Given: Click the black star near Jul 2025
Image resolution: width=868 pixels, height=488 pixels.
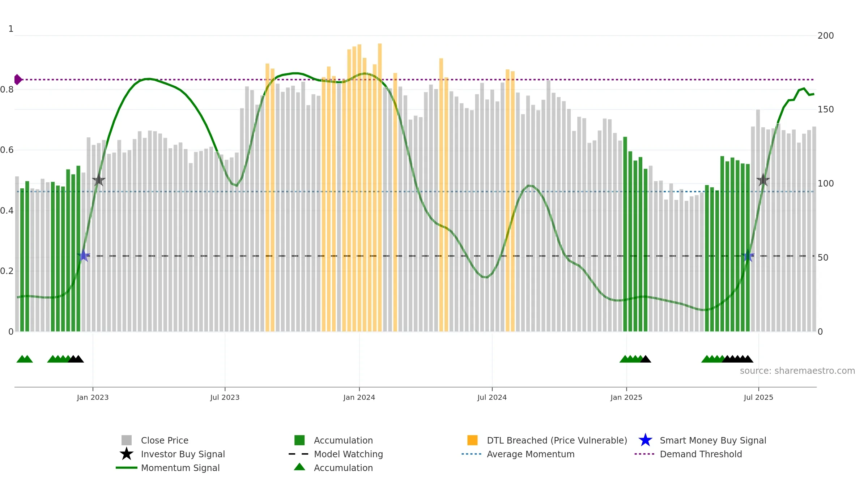Looking at the screenshot, I should coord(763,180).
